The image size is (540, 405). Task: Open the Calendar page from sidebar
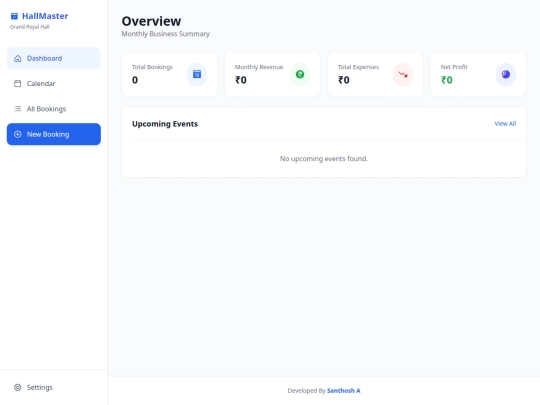pos(54,84)
